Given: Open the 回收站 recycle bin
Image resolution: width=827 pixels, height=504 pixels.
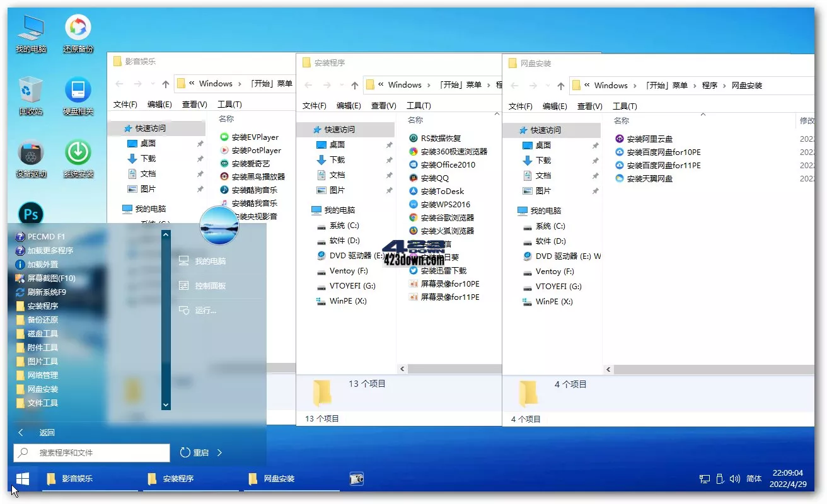Looking at the screenshot, I should pos(30,96).
